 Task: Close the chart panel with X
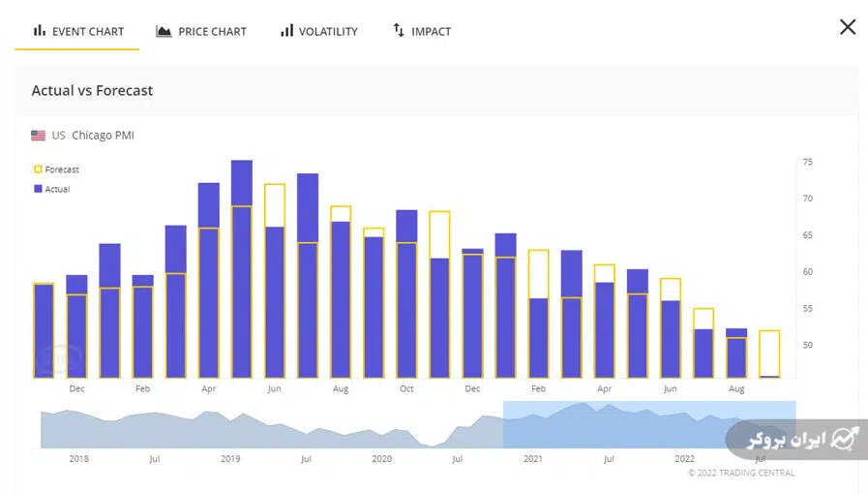tap(848, 27)
